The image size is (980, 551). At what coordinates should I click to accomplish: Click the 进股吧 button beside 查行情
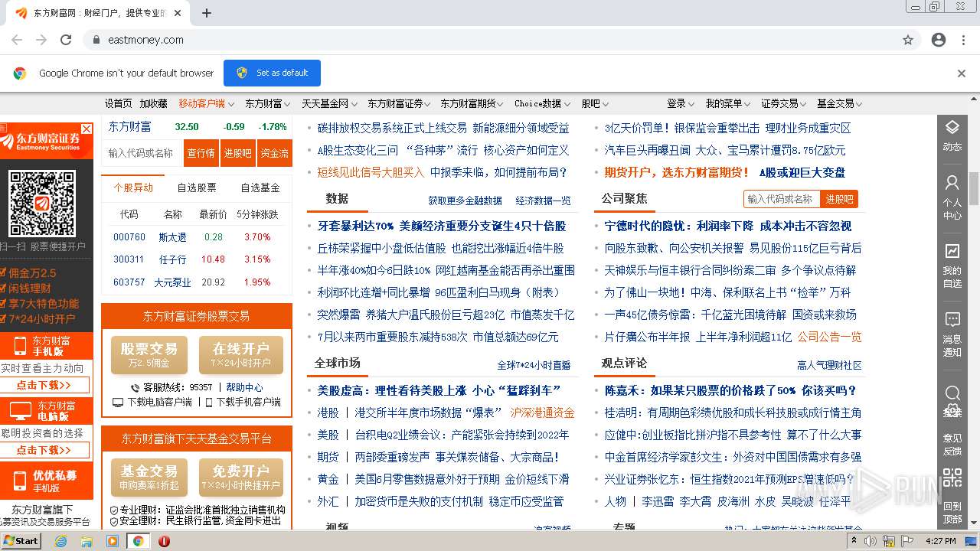tap(238, 153)
